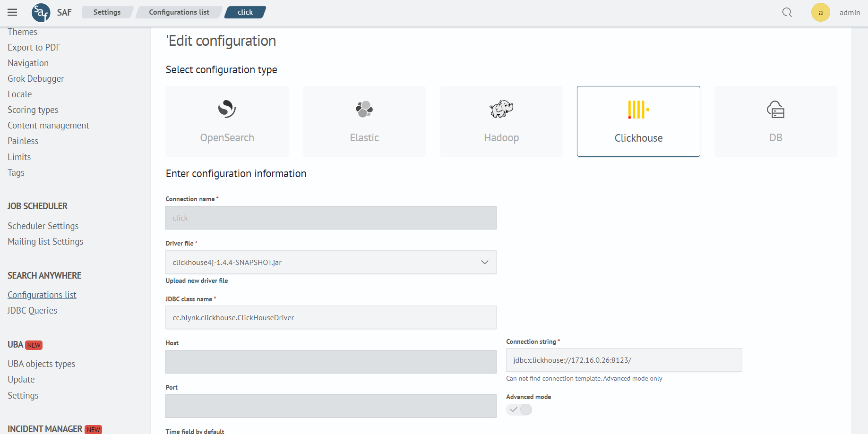
Task: Click 'Can not find connection template' note
Action: point(584,378)
